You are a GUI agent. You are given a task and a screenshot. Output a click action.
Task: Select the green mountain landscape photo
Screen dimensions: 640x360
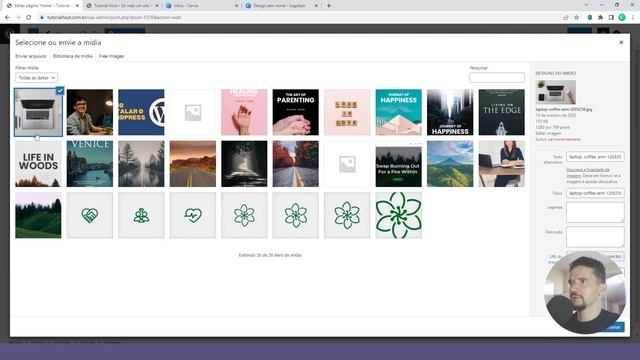450,164
